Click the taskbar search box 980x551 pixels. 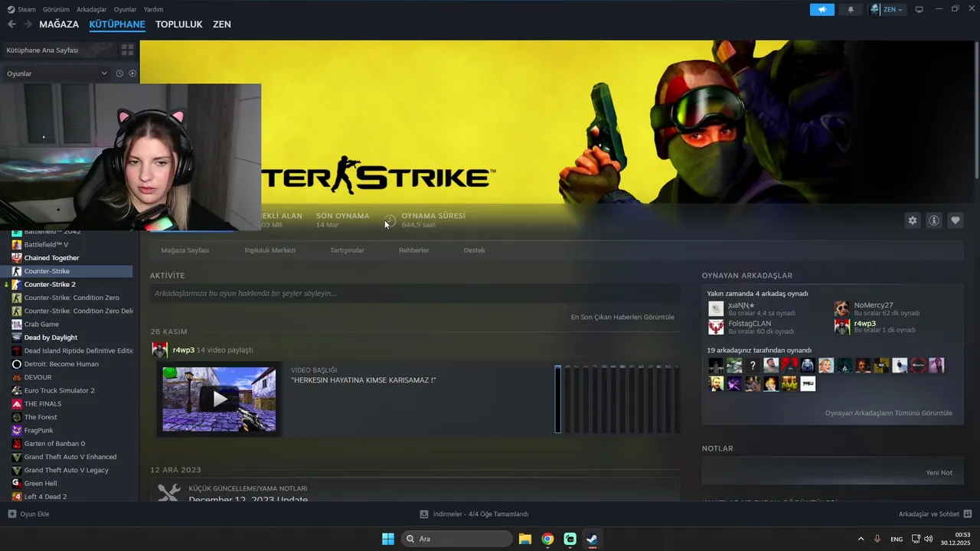pos(457,539)
